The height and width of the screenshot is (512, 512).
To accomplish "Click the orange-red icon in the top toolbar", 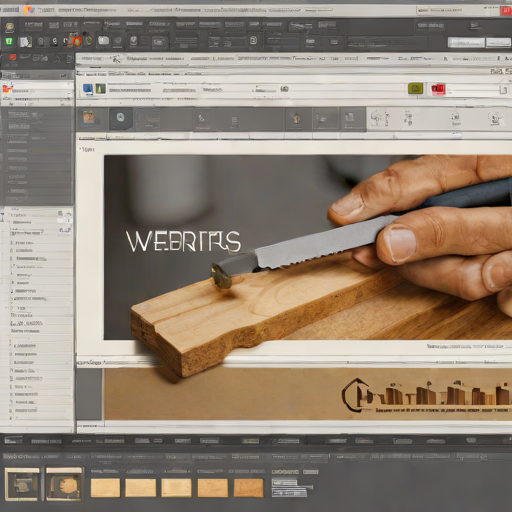I will (x=76, y=41).
